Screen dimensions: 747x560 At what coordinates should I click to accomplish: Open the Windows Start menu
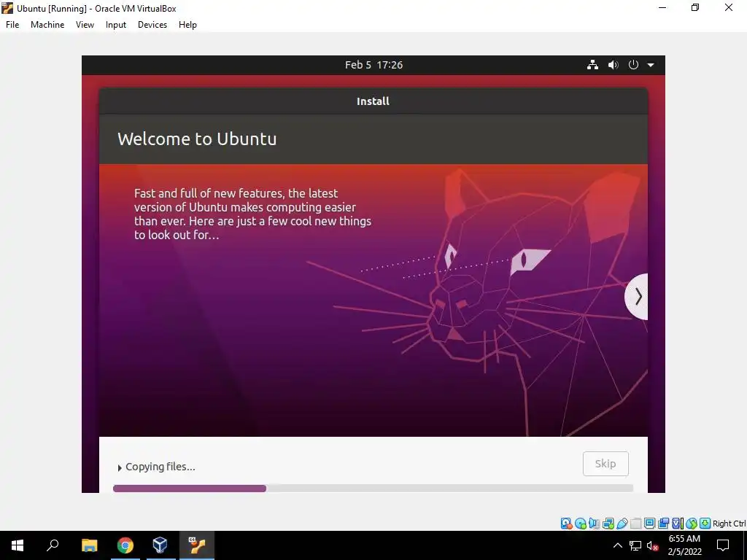(18, 545)
